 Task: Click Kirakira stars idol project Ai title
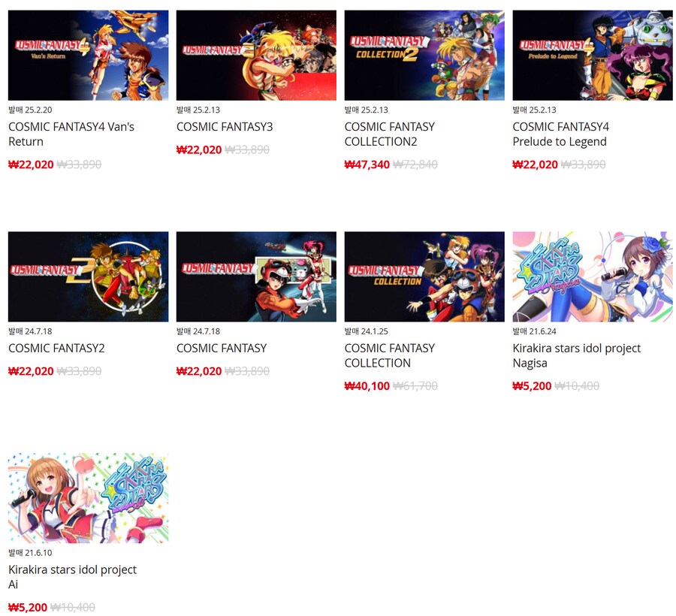point(72,577)
